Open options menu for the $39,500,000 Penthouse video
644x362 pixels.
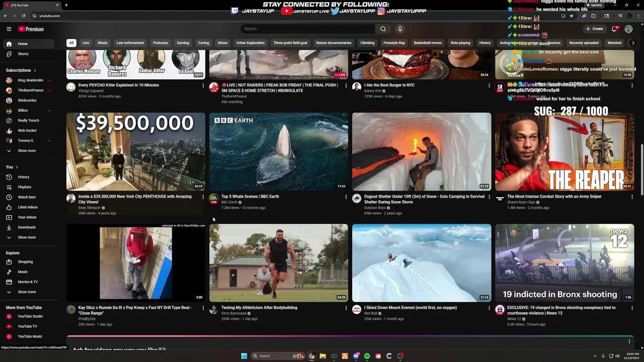(203, 197)
